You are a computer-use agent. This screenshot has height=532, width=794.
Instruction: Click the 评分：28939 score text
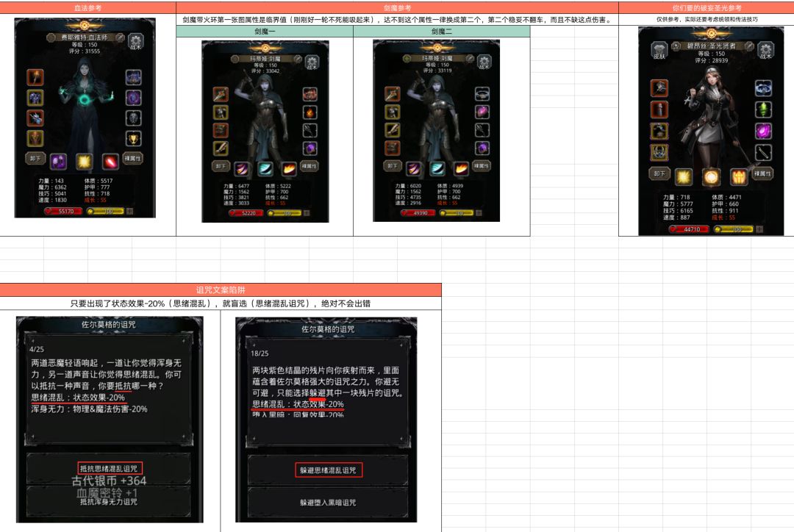712,60
